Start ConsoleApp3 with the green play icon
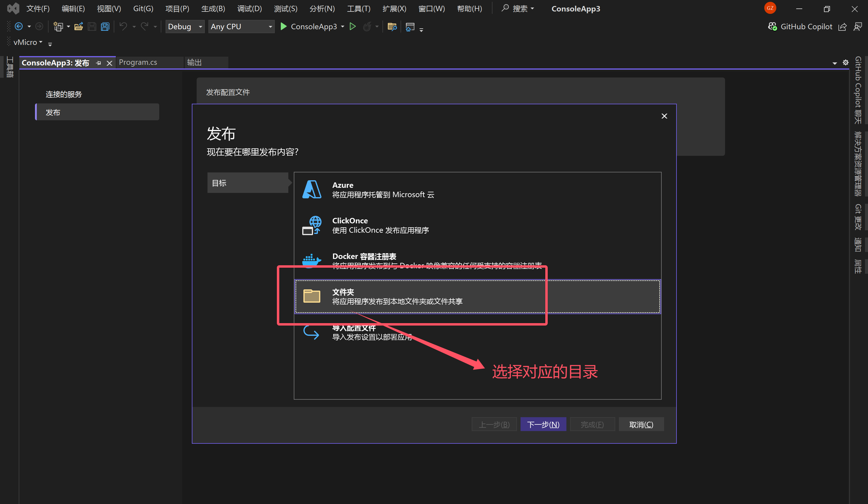Viewport: 868px width, 504px height. click(284, 27)
